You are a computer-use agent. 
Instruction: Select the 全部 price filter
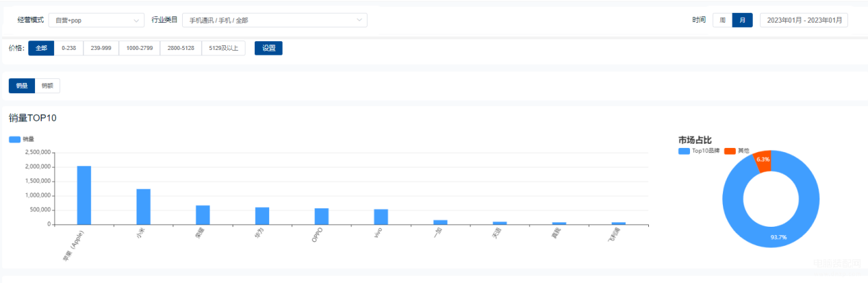pos(41,48)
